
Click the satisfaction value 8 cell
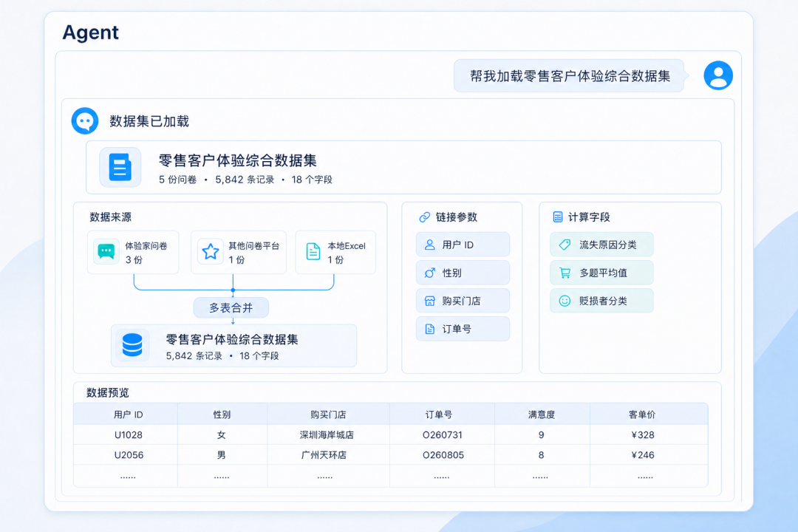tap(542, 454)
